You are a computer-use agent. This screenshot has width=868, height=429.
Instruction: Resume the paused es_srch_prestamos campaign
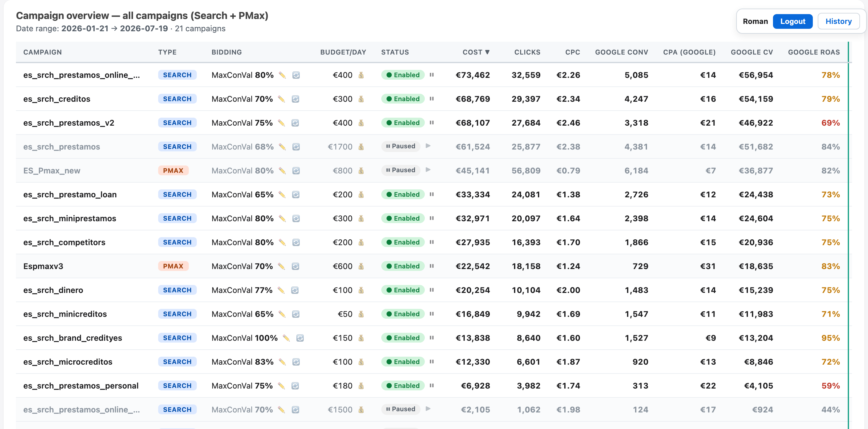point(428,146)
